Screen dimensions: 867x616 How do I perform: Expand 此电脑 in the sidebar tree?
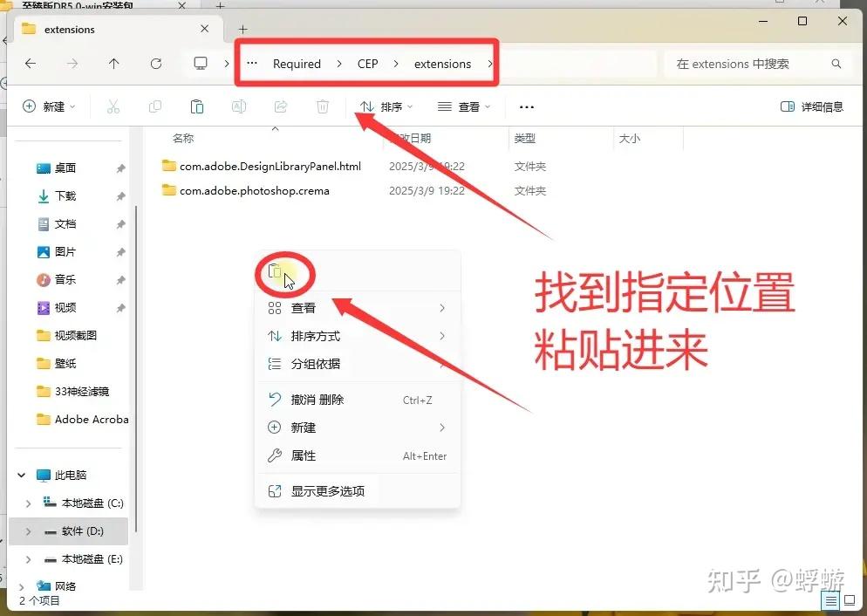coord(21,475)
